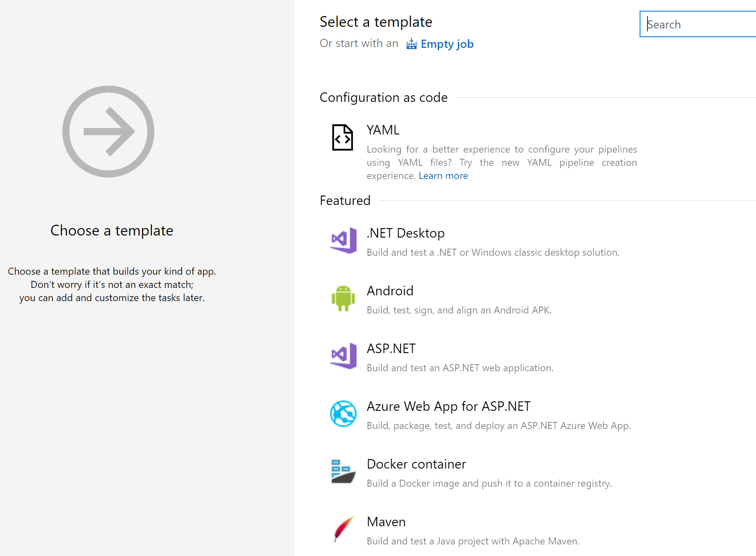Select the Maven template

(385, 521)
